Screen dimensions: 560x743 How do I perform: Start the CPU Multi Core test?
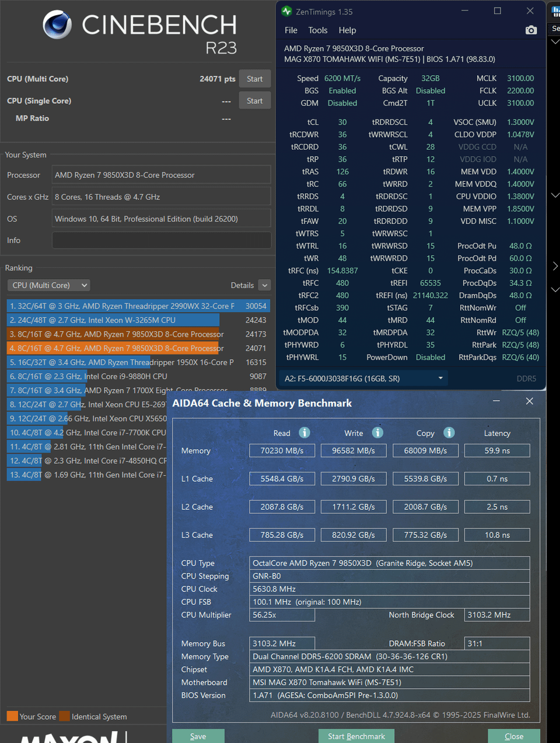(254, 79)
